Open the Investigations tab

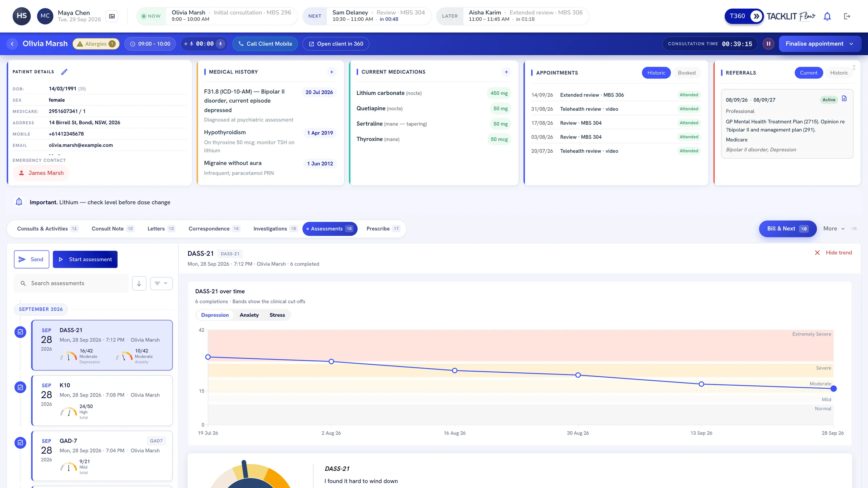pos(275,229)
